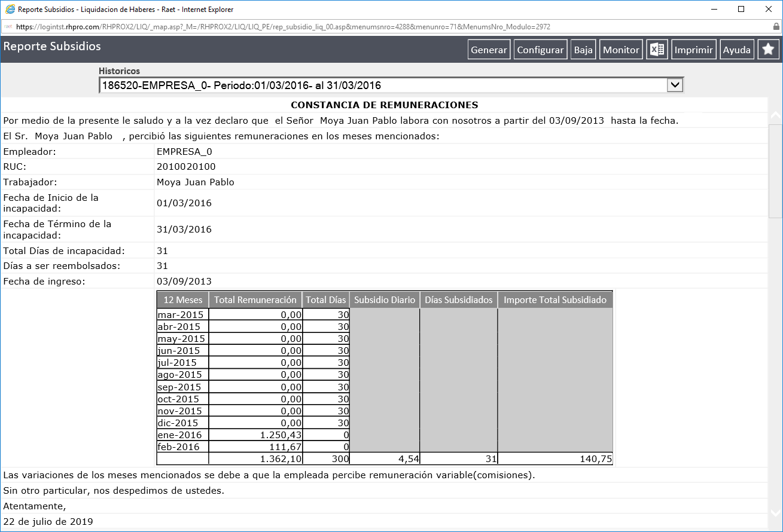Click the date 22 de julio de 2019
Image resolution: width=783 pixels, height=532 pixels.
(x=48, y=522)
